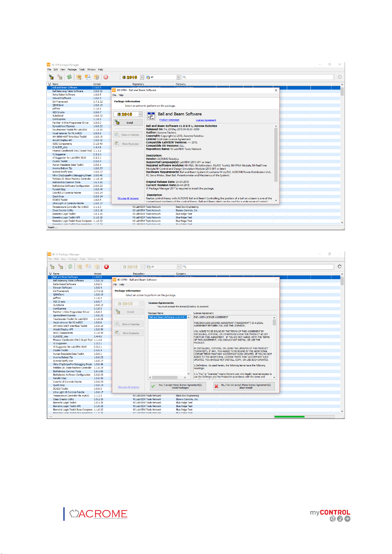Click the VI logo in the lower Package Manager title bar
Viewport: 392px width, 554px height.
click(49, 254)
